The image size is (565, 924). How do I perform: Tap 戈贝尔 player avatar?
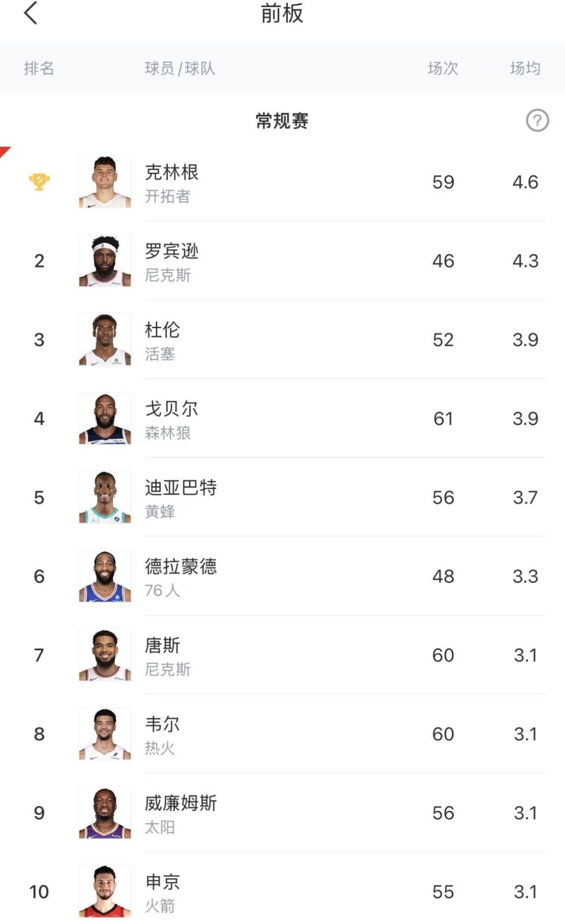click(105, 419)
